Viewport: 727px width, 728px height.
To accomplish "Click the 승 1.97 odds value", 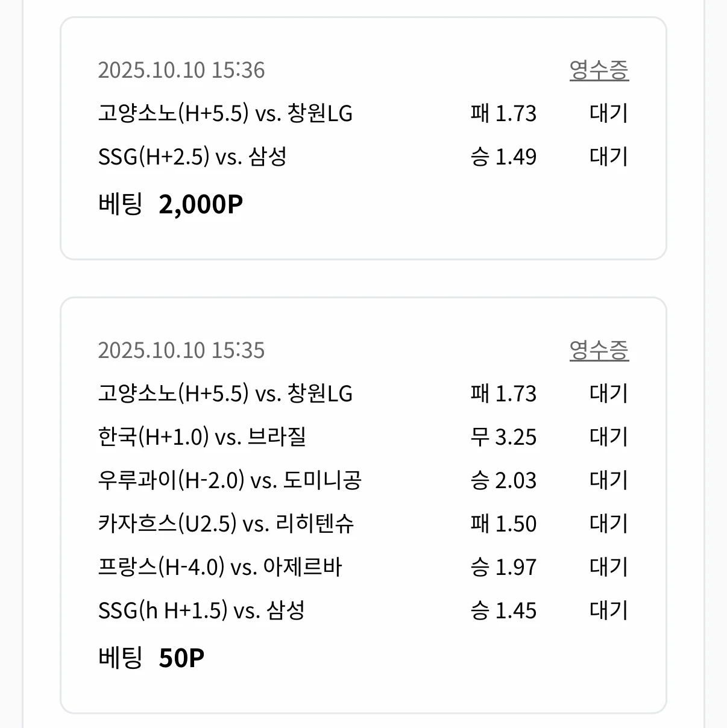I will point(503,567).
